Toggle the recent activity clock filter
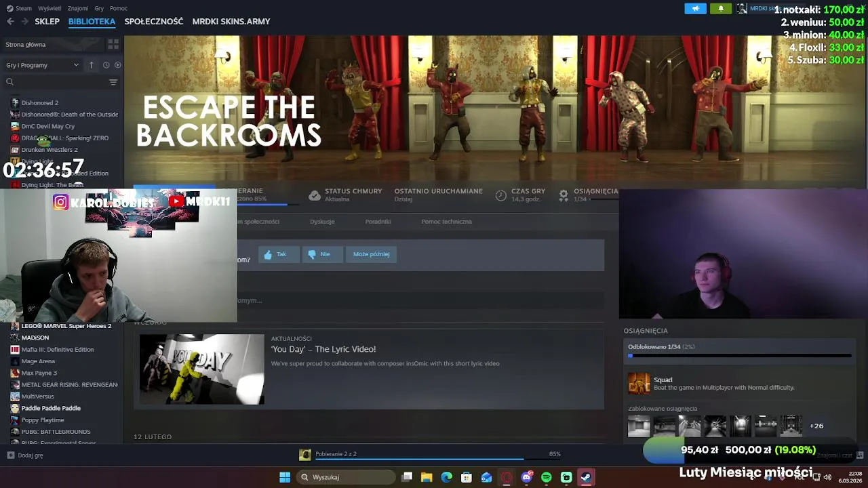Screen dimensions: 868x488 106,65
